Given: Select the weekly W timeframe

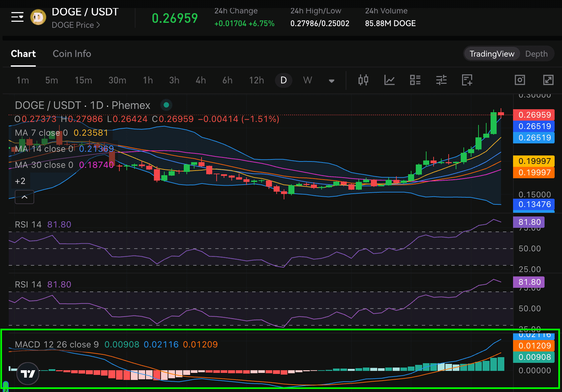Looking at the screenshot, I should (x=307, y=80).
